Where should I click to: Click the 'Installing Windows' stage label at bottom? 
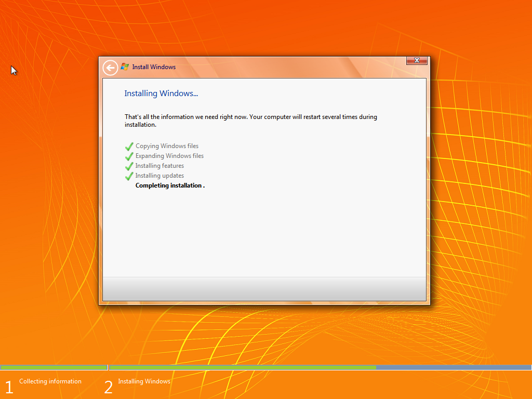(x=144, y=381)
